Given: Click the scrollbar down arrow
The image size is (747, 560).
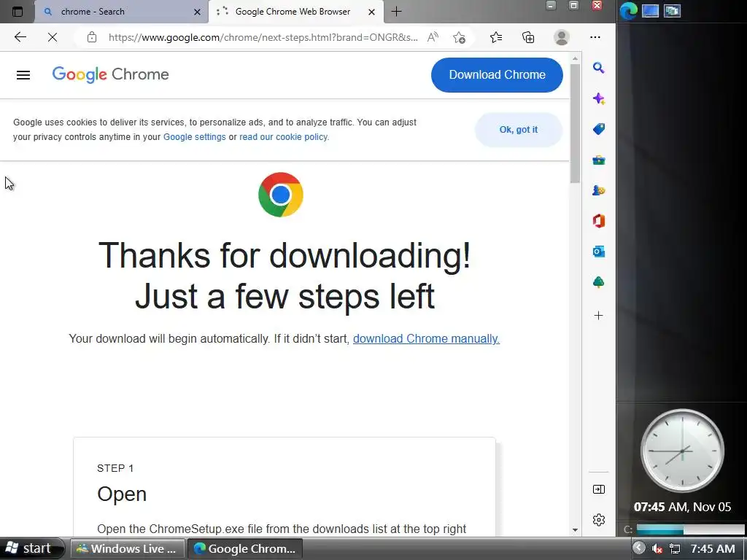Looking at the screenshot, I should [575, 529].
